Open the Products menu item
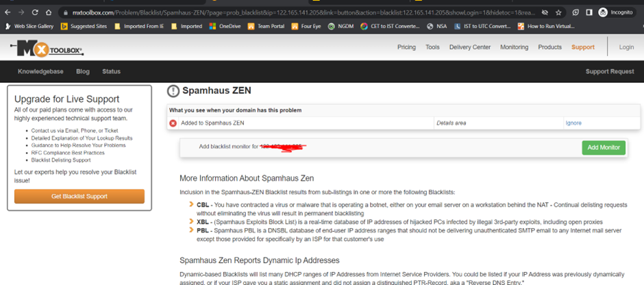The width and height of the screenshot is (644, 285). click(550, 47)
